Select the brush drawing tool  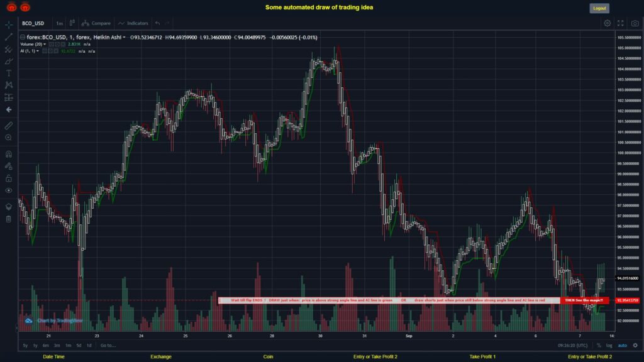(x=9, y=61)
